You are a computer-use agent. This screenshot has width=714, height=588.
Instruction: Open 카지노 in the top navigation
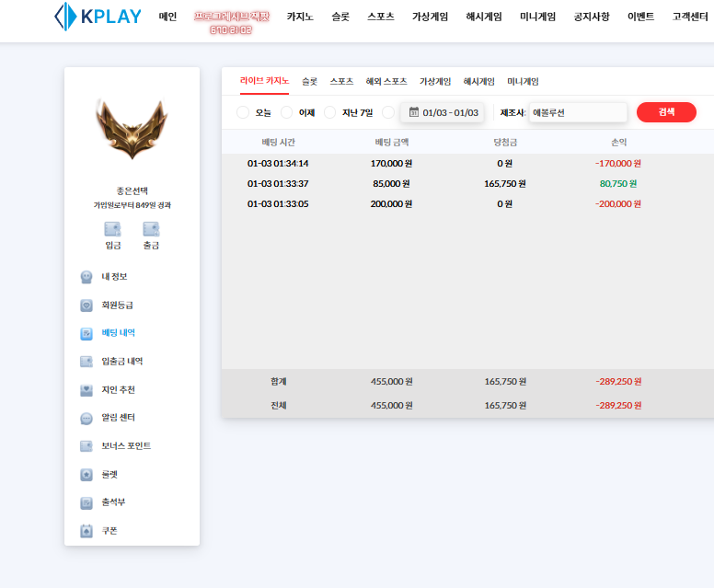300,17
